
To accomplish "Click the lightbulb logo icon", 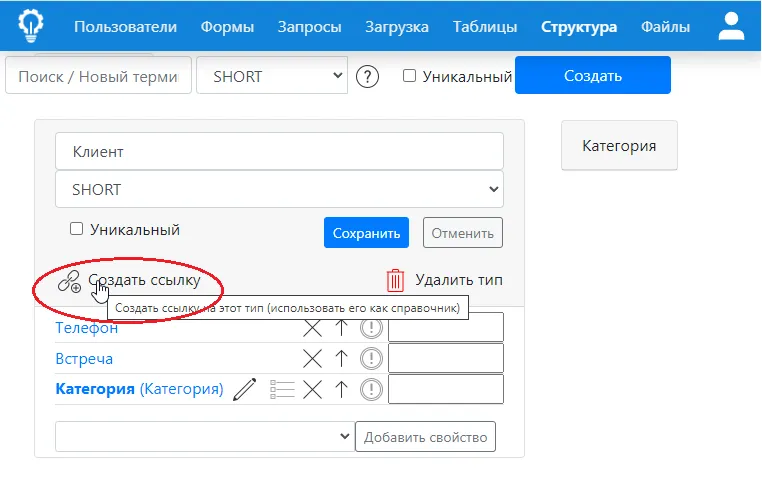I will click(31, 25).
